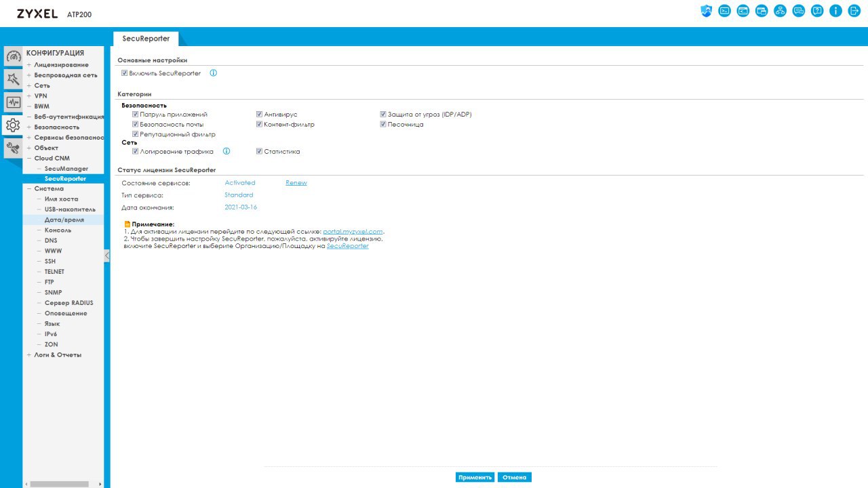Click the scroll right arrow of navigation panel
Viewport: 868px width, 488px height.
coord(100,484)
